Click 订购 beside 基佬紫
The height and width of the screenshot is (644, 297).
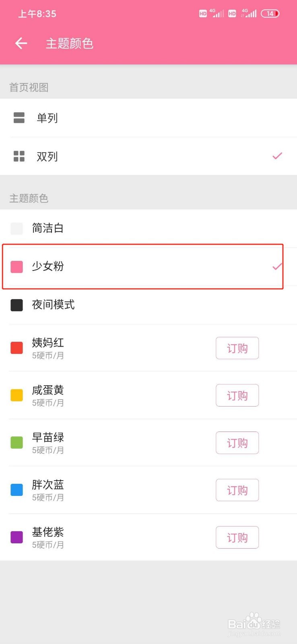tap(237, 537)
